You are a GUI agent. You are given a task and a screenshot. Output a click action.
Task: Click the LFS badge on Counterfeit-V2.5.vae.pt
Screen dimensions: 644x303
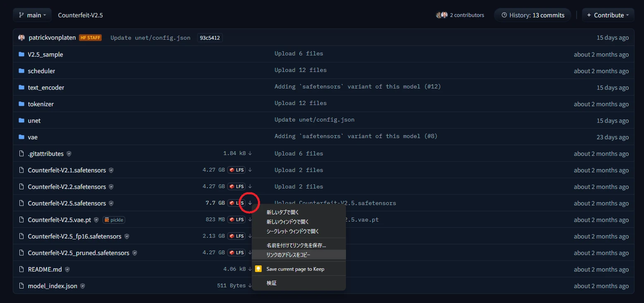pyautogui.click(x=236, y=219)
